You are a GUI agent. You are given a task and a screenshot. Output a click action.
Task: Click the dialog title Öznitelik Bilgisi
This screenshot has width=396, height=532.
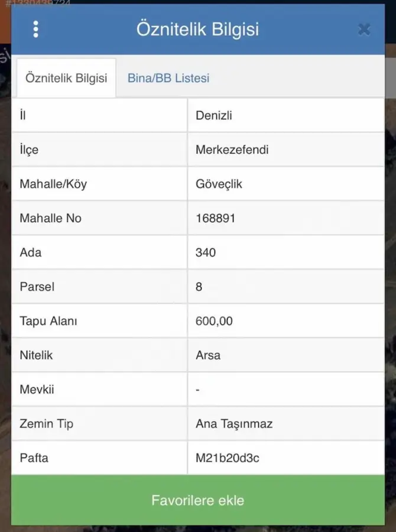tap(198, 29)
